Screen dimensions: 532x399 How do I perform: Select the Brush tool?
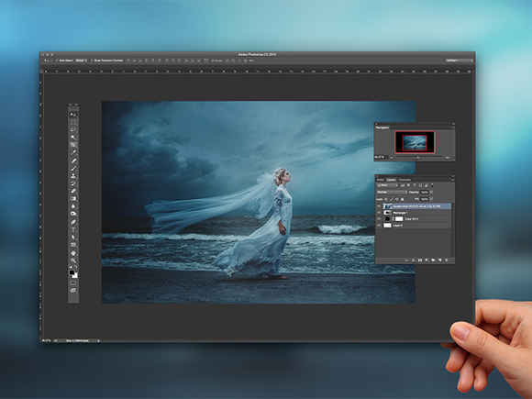73,168
